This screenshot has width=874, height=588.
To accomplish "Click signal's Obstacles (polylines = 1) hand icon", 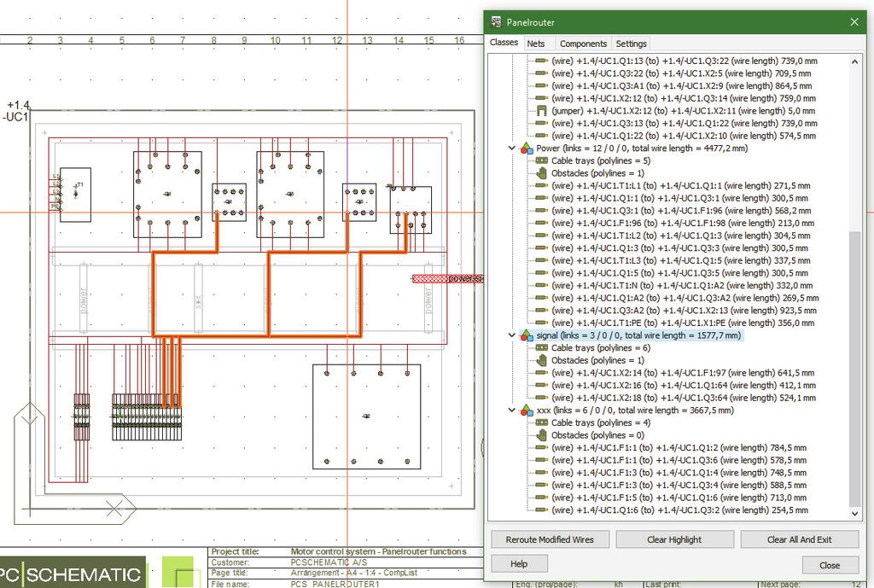I will point(541,361).
